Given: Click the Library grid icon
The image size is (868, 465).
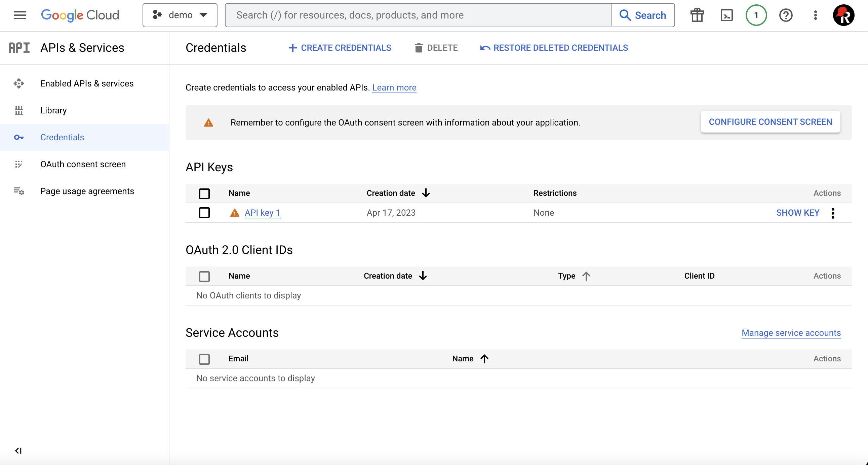Looking at the screenshot, I should tap(19, 110).
